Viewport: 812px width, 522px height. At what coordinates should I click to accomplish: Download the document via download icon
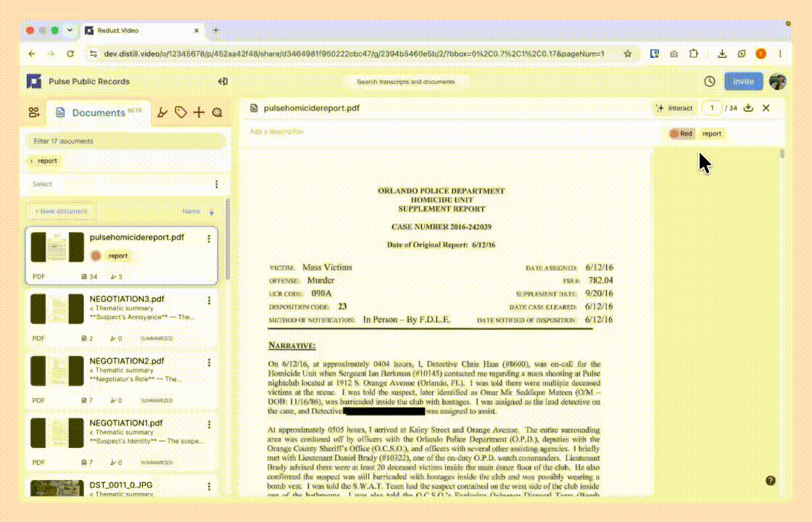[748, 108]
